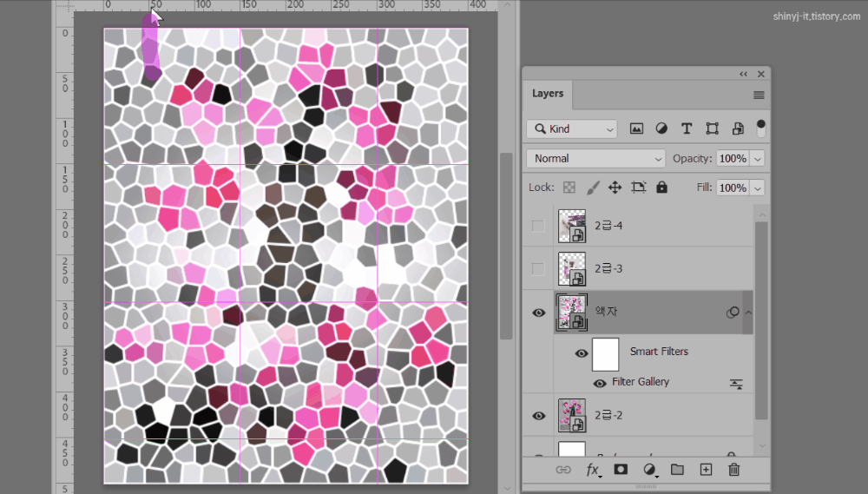The image size is (868, 494).
Task: Lock position move icon
Action: pos(615,188)
